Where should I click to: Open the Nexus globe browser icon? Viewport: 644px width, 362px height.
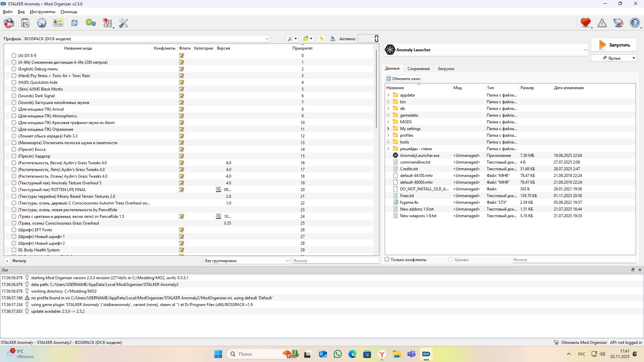pyautogui.click(x=42, y=23)
